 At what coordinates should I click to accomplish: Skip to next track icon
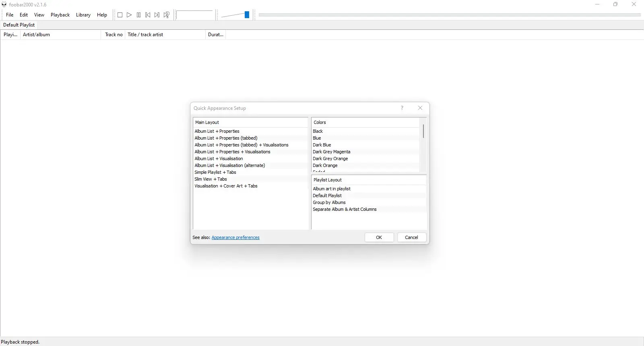click(157, 15)
